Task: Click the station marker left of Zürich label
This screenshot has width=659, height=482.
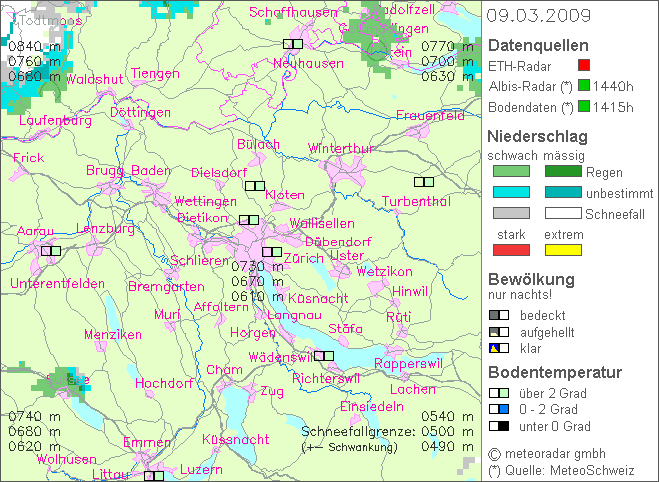Action: coord(272,252)
